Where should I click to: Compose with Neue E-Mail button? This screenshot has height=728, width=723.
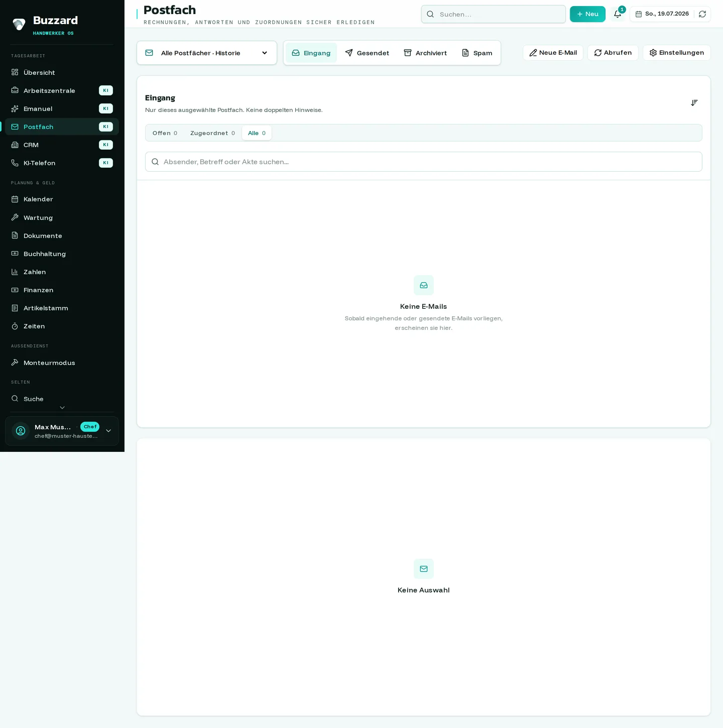coord(553,53)
